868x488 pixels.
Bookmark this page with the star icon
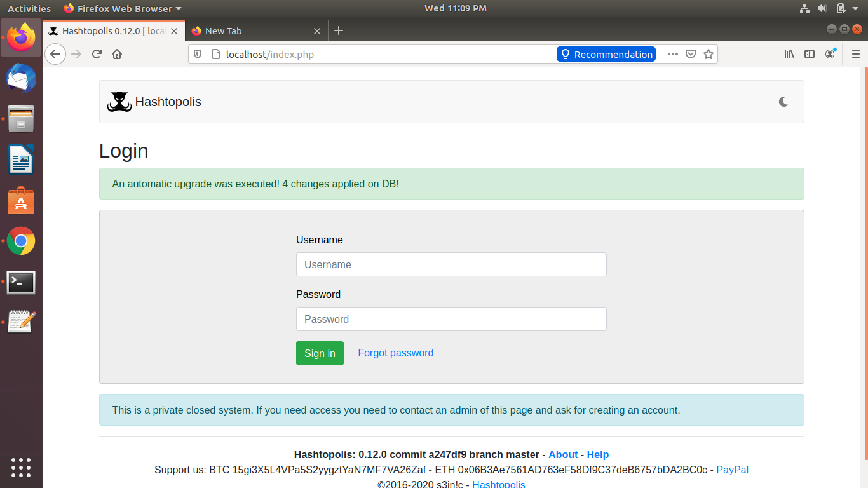point(709,54)
